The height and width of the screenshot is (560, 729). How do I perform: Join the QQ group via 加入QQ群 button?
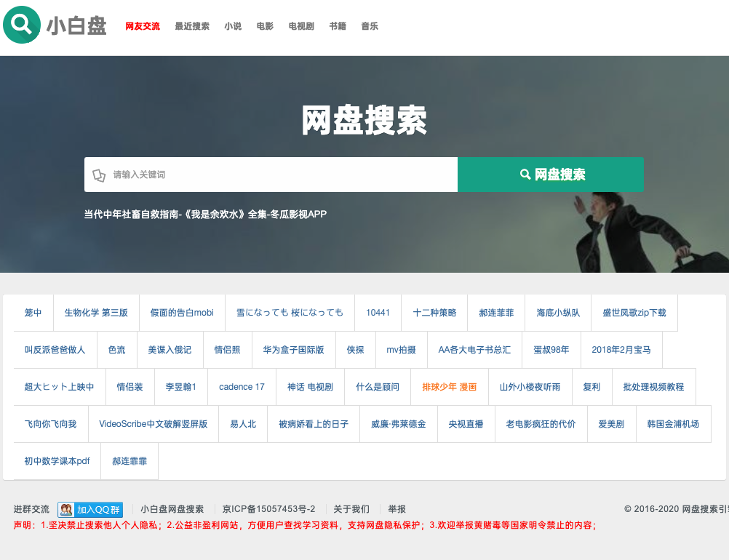pos(97,509)
